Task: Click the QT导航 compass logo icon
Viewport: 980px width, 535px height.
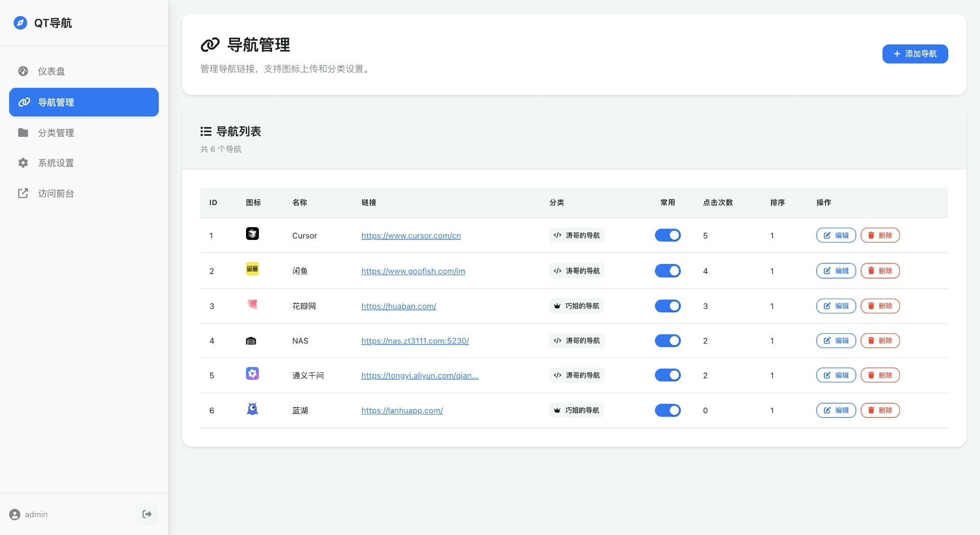Action: coord(20,23)
